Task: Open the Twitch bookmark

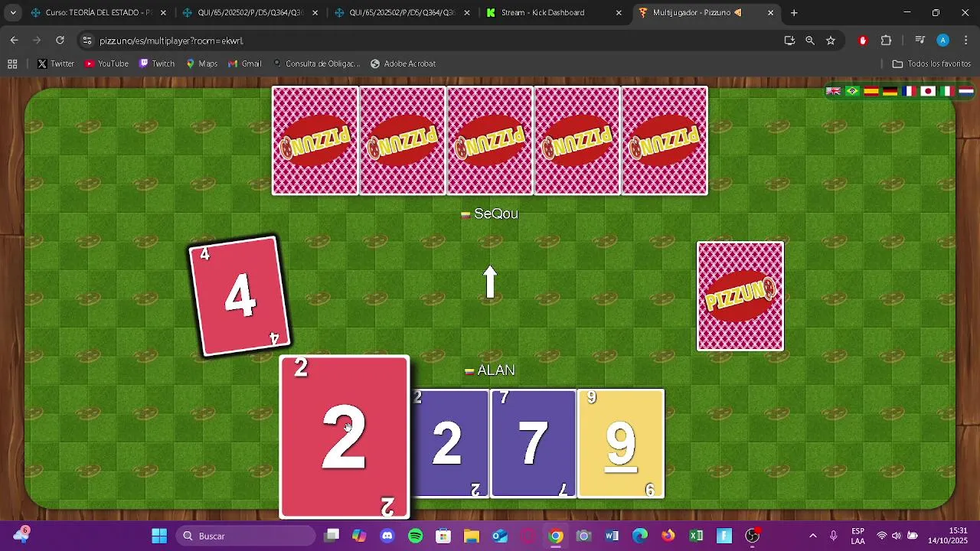Action: 157,64
